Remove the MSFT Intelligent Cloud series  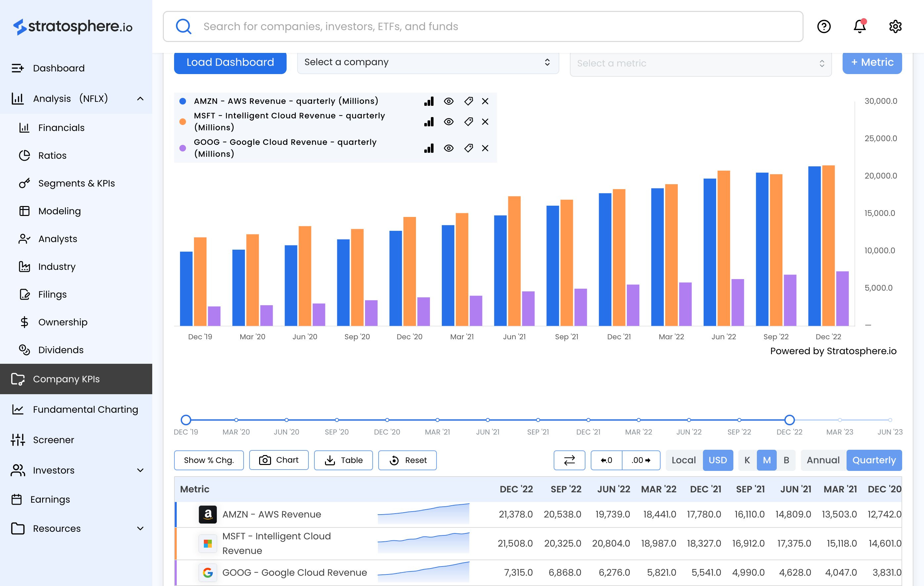(x=485, y=122)
